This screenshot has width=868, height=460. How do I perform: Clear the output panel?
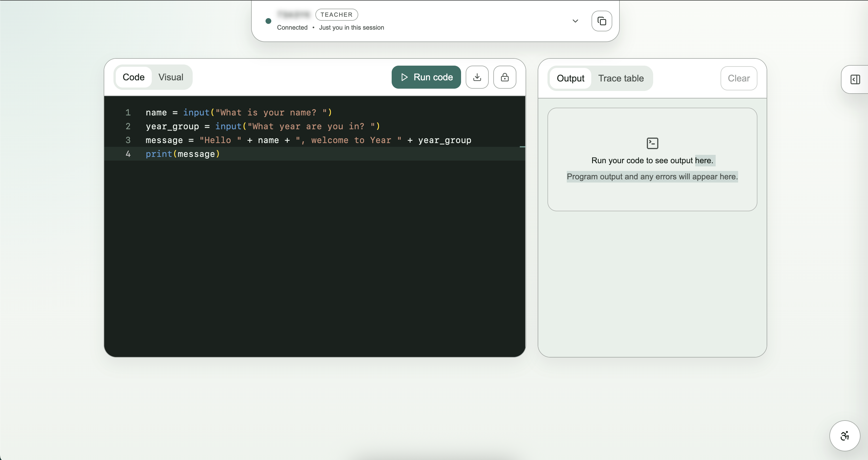(738, 78)
